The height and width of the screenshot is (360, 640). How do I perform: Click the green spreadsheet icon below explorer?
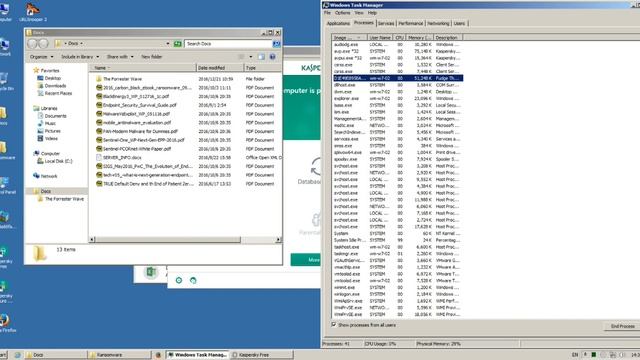[x=151, y=272]
